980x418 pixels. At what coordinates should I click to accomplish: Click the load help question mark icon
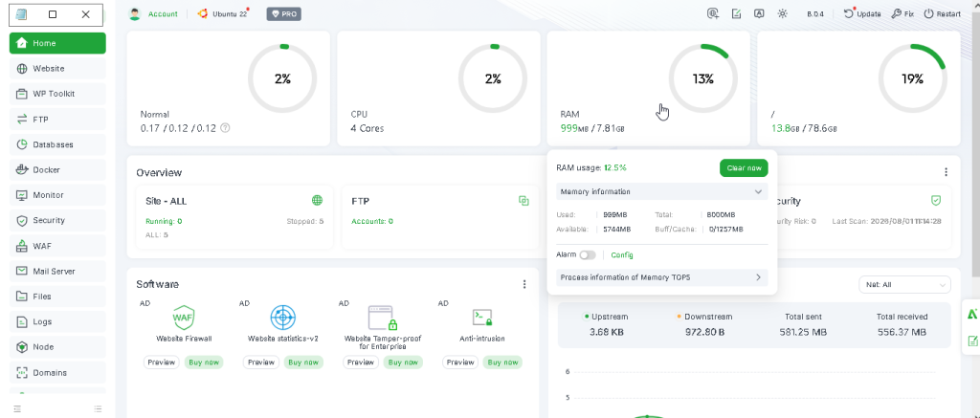pyautogui.click(x=226, y=128)
